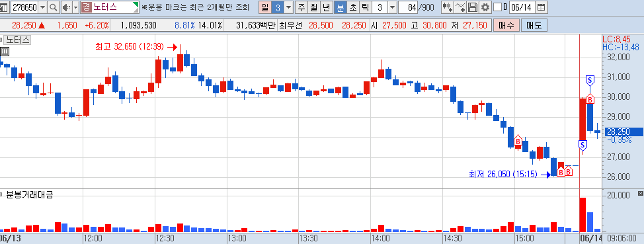Click the magnifier stock search icon
Screen dimensions: 644x244
(54, 7)
